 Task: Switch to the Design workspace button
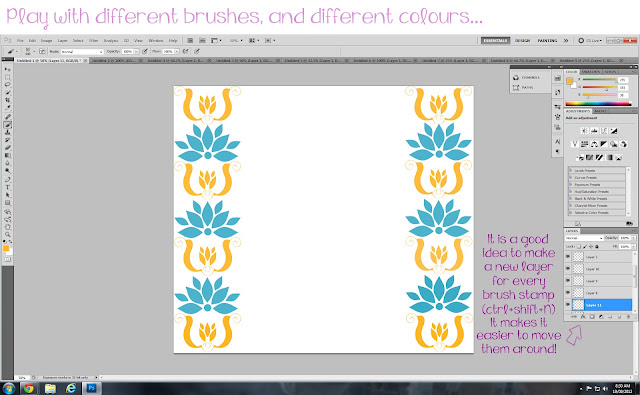pyautogui.click(x=522, y=41)
